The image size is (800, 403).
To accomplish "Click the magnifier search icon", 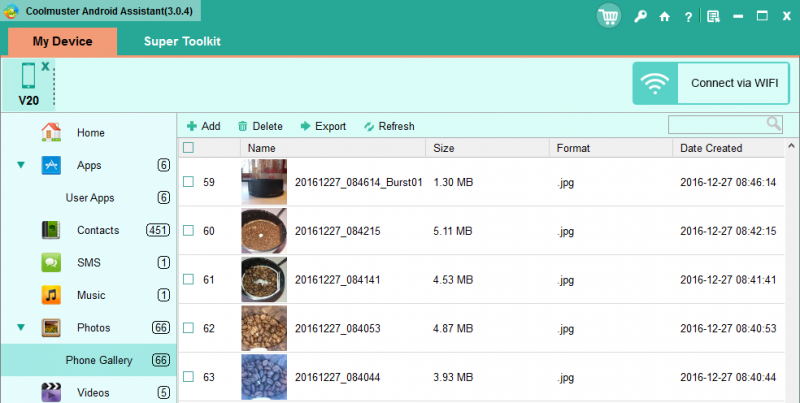I will pos(774,124).
